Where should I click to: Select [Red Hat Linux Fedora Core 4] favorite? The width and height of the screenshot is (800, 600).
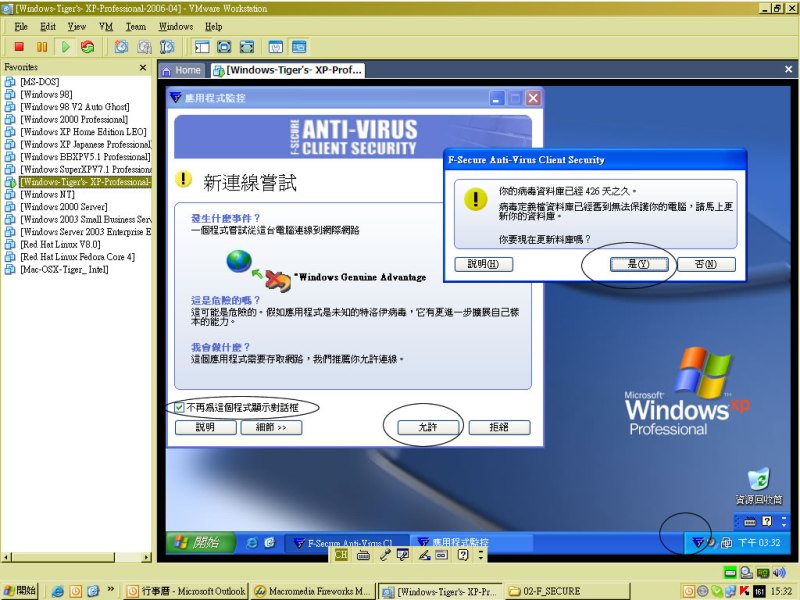[78, 257]
